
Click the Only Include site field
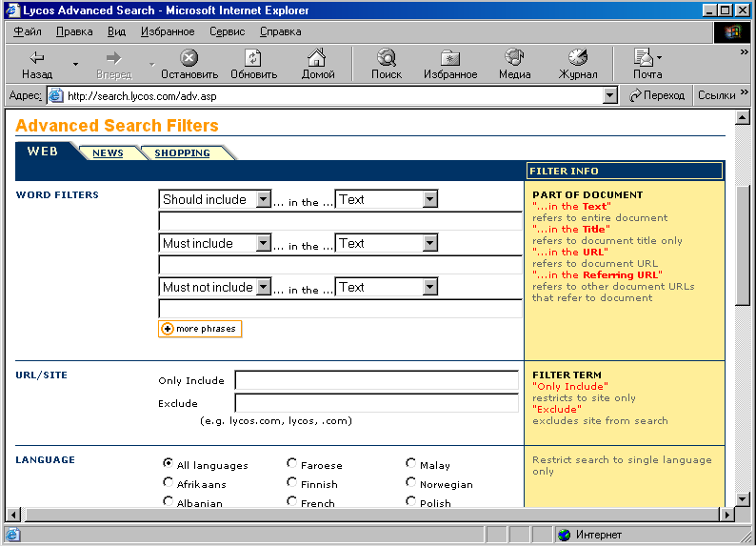point(376,380)
